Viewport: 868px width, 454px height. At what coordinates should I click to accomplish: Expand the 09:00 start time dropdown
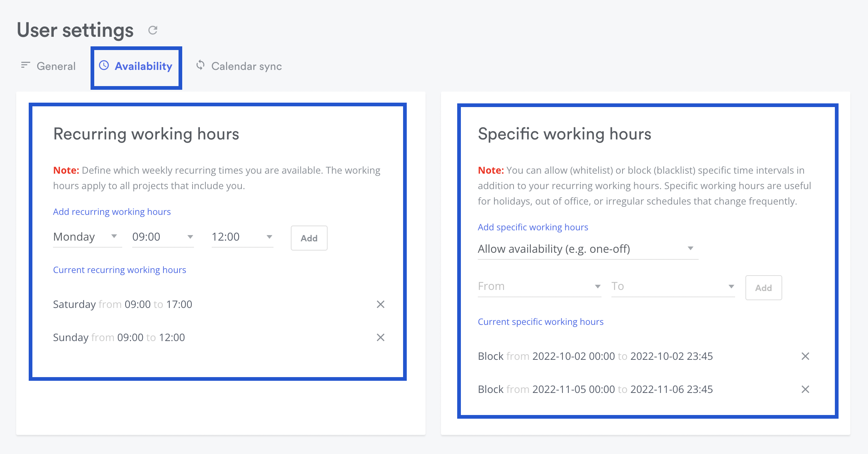163,237
